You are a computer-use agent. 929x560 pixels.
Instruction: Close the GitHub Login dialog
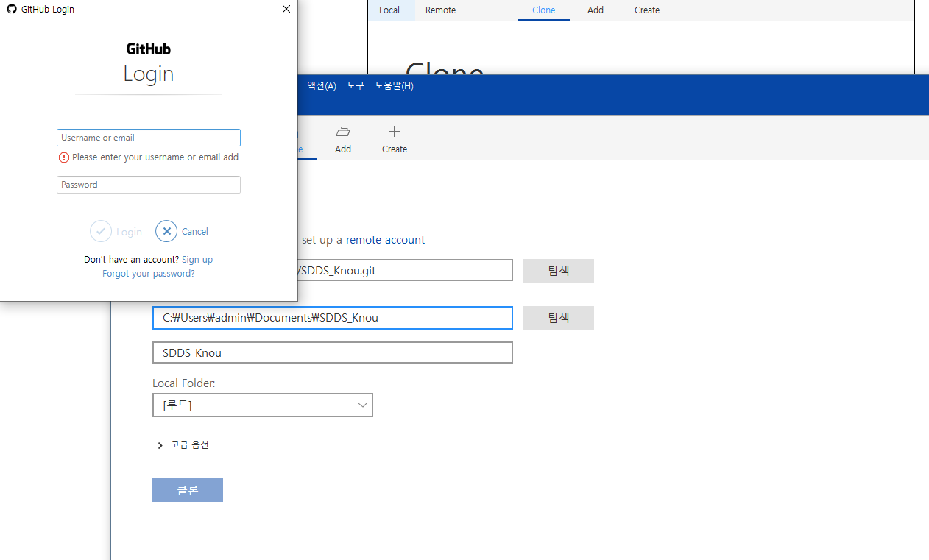click(x=286, y=9)
